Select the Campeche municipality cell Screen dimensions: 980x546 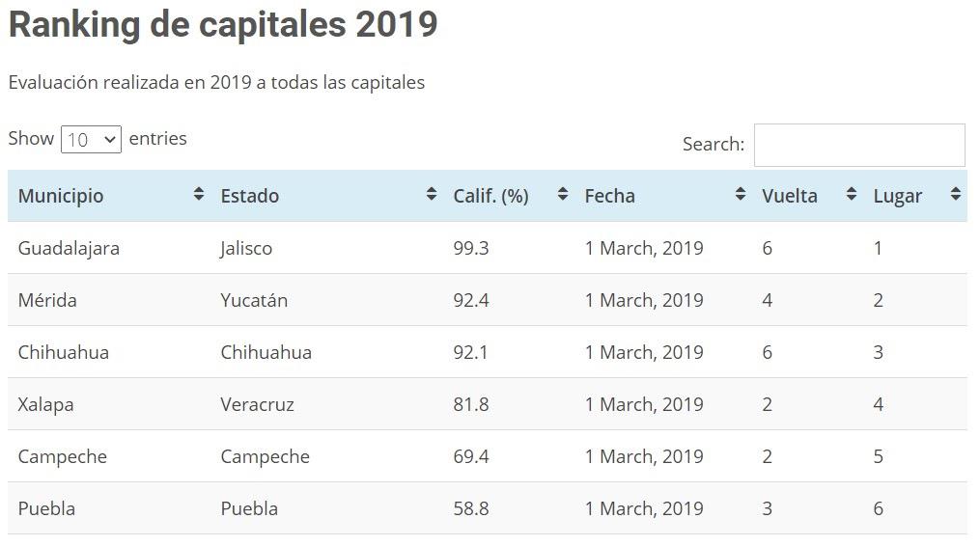click(x=63, y=456)
